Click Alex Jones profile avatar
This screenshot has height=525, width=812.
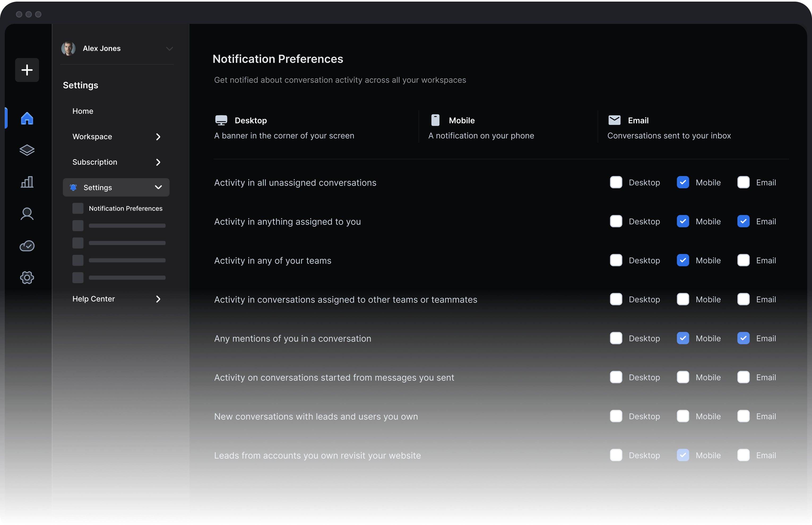click(68, 49)
